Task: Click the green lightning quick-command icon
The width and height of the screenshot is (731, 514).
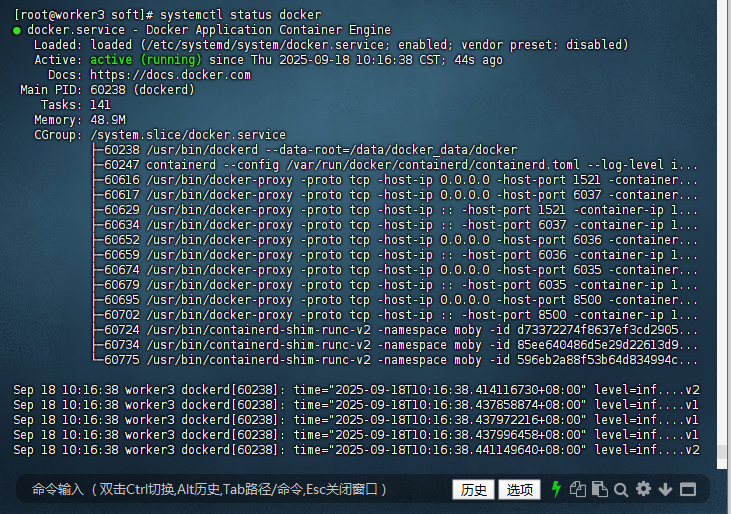Action: click(556, 489)
